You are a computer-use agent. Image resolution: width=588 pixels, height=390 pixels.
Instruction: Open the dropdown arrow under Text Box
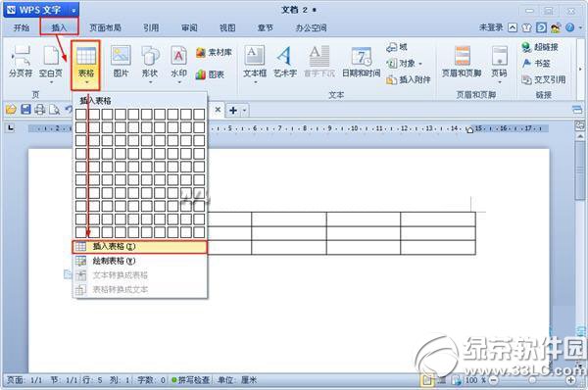pyautogui.click(x=255, y=82)
